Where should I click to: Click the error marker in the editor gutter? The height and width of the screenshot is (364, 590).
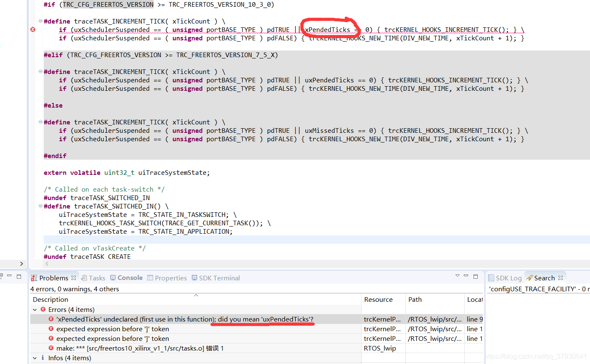pos(33,29)
